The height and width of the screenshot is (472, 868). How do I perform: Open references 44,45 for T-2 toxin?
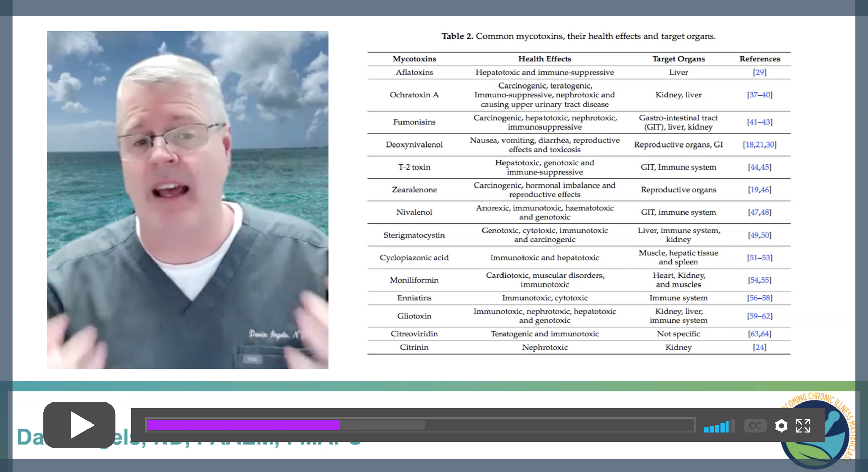759,167
